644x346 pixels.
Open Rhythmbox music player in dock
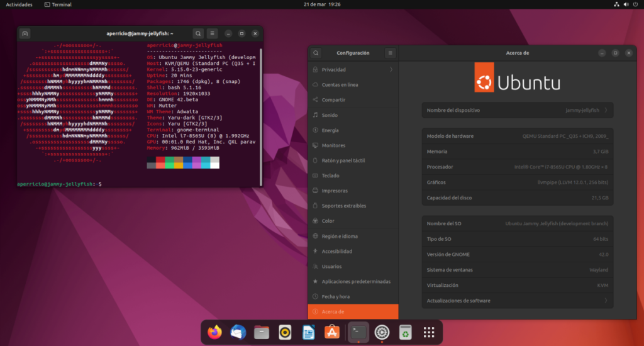tap(285, 332)
